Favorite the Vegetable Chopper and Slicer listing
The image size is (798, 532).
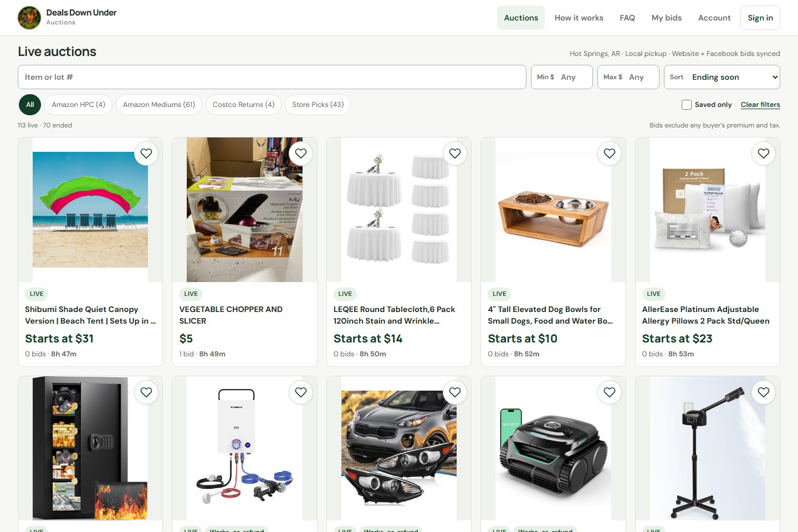coord(301,154)
